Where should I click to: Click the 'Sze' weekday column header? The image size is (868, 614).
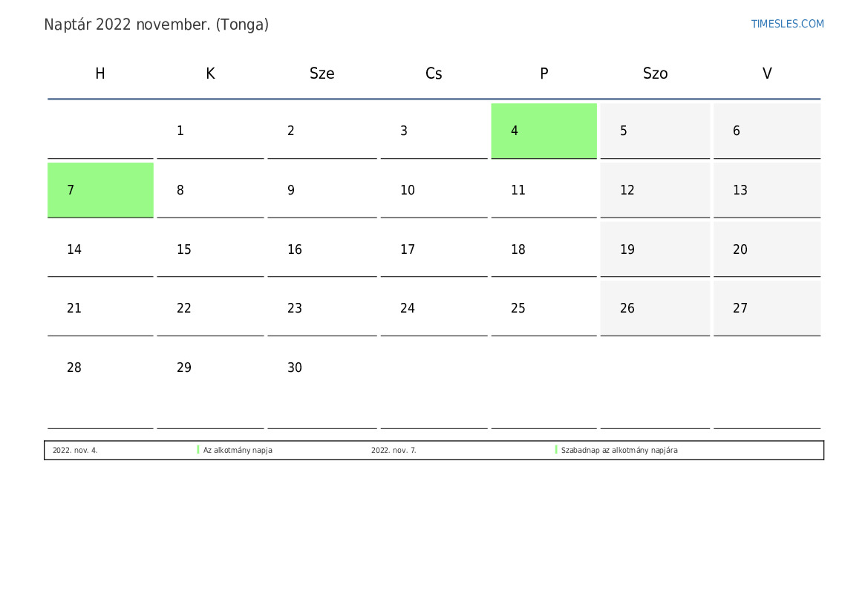tap(322, 74)
